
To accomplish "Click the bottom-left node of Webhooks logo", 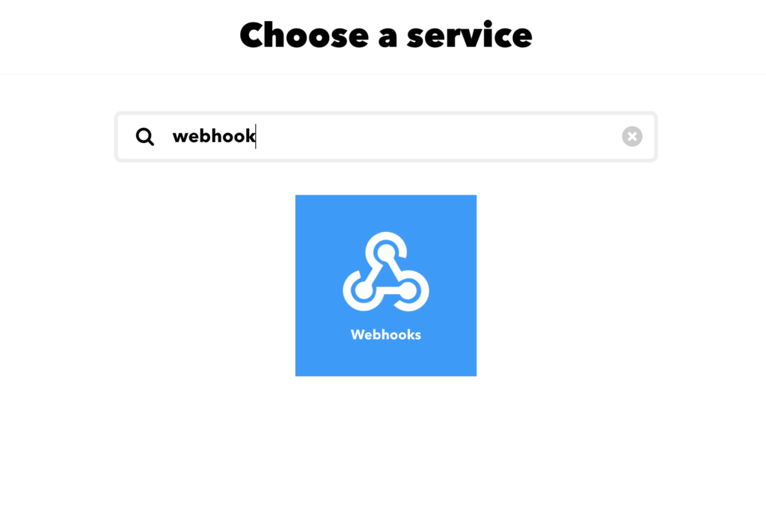I will tap(363, 290).
